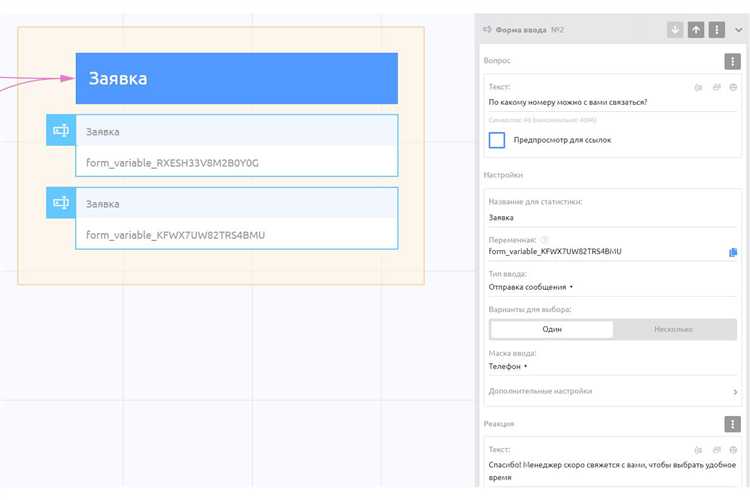Select the blue Заявка block header on canvas
Image resolution: width=750 pixels, height=500 pixels.
tap(237, 78)
